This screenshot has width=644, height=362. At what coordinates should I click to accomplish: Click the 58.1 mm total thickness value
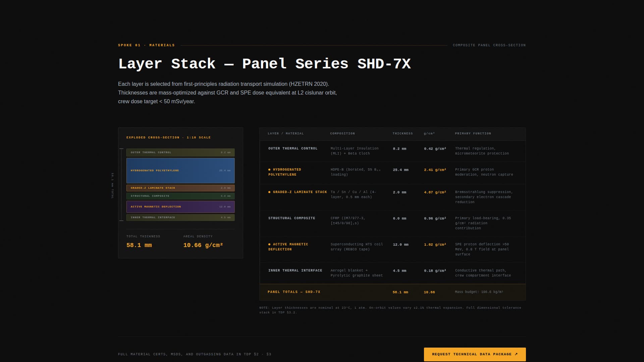[x=139, y=245]
